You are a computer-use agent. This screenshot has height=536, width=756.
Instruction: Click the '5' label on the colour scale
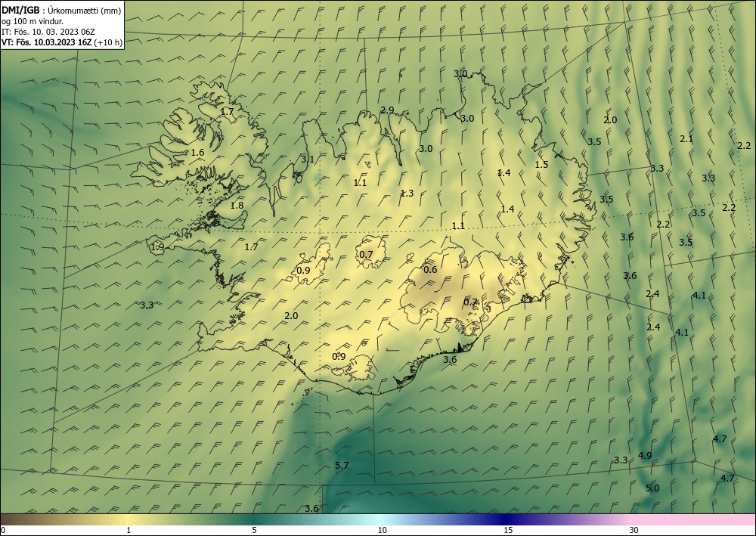point(254,531)
